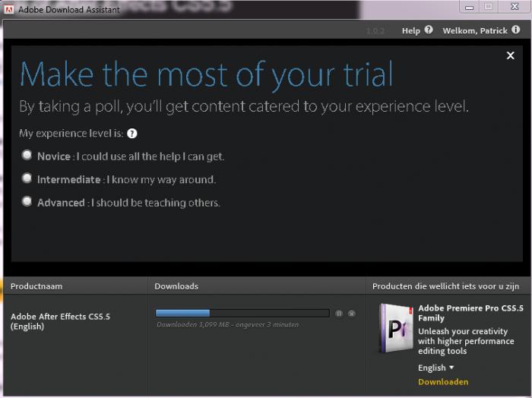The width and height of the screenshot is (532, 398).
Task: Click the Adobe Premiere Pro box icon
Action: pos(396,328)
